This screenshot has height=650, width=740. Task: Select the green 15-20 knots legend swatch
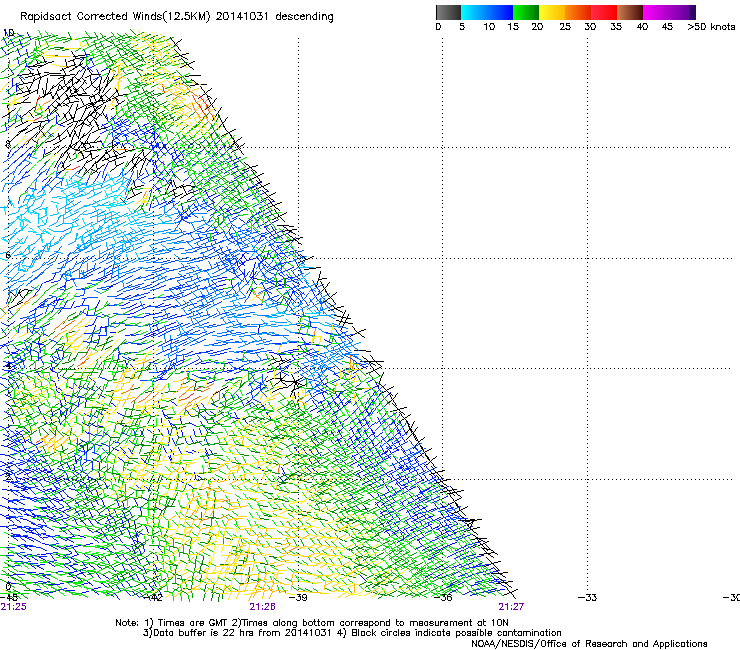[526, 12]
